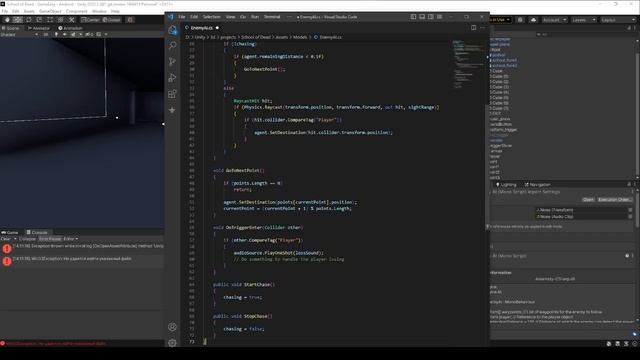Open the Layers dropdown in Unity
640x360 pixels.
pos(583,20)
